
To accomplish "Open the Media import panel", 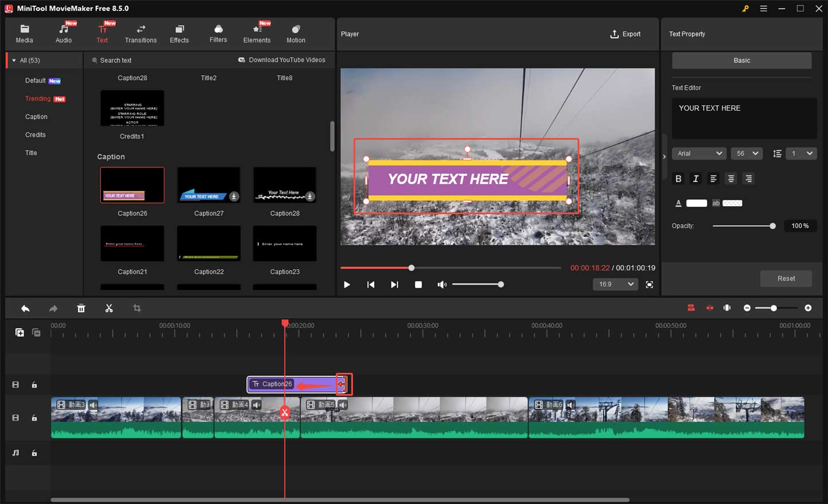I will 24,33.
